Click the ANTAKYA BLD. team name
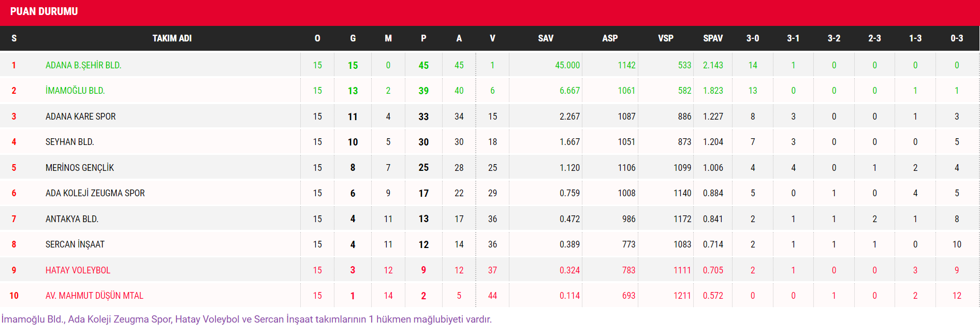980x335 pixels. click(72, 219)
